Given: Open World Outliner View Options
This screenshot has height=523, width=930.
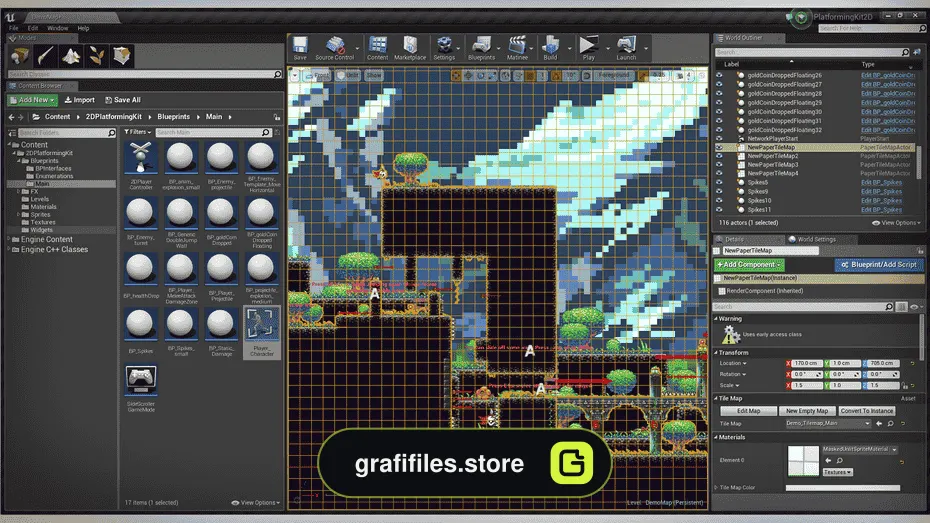Looking at the screenshot, I should (896, 223).
